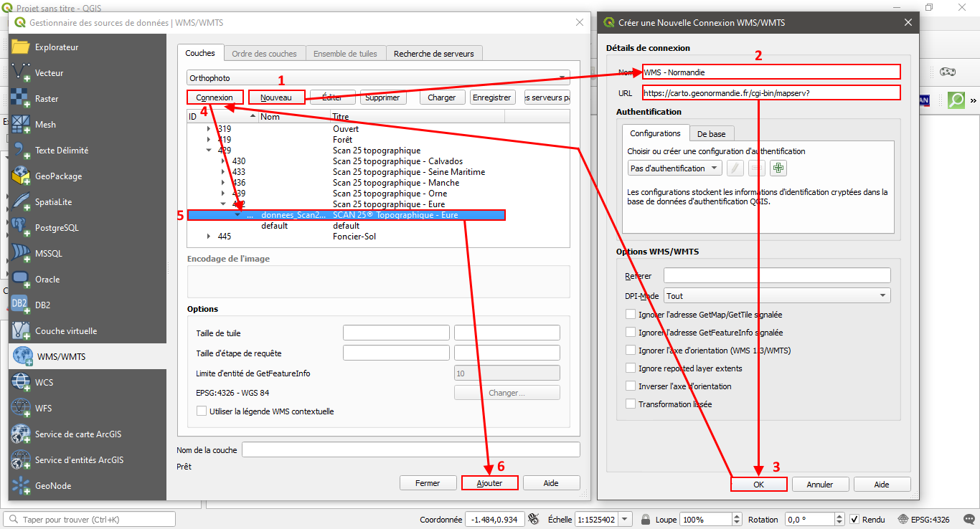The width and height of the screenshot is (980, 529).
Task: Enable Ignorer l'adresse GetMap/GetTile signalée
Action: [631, 314]
